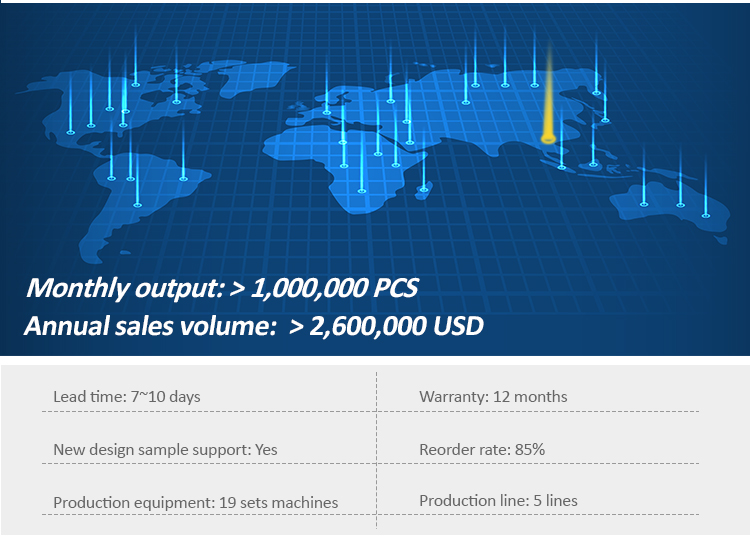Click the southernmost South America marker
Image resolution: width=750 pixels, height=540 pixels.
coord(139,204)
